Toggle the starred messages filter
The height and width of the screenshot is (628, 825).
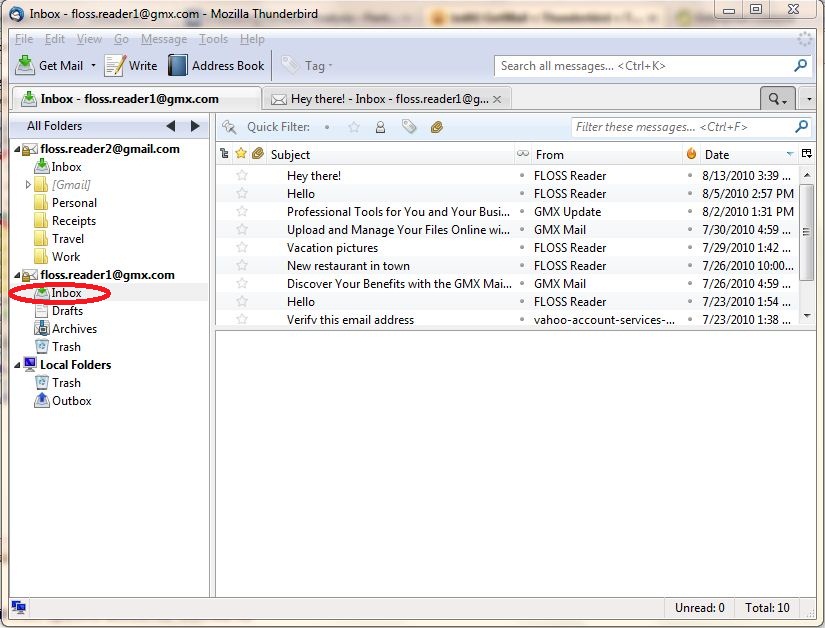(353, 127)
